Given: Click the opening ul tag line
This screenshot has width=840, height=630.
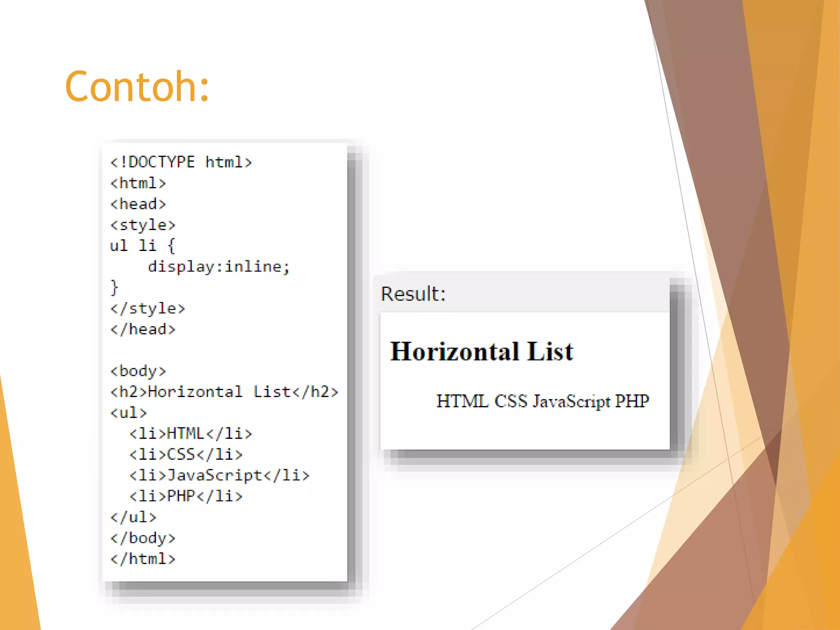Looking at the screenshot, I should coord(128,413).
